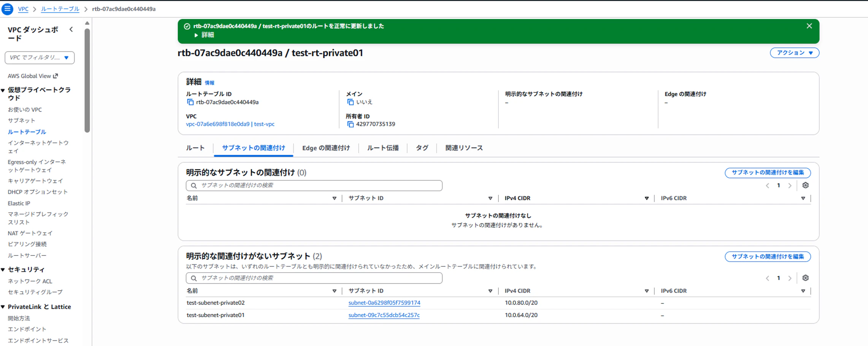The width and height of the screenshot is (868, 346).
Task: Go to previous page in subnets without explicit associations table
Action: point(767,278)
